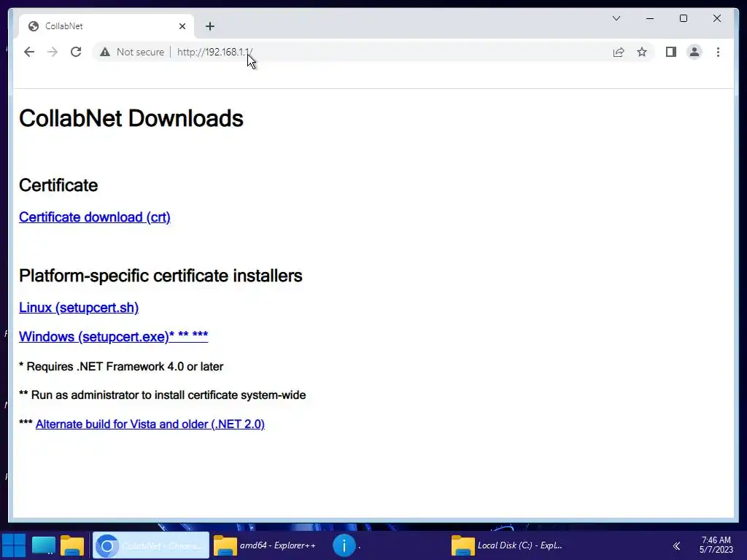Viewport: 747px width, 560px height.
Task: Close the CollabNet tab
Action: point(182,26)
